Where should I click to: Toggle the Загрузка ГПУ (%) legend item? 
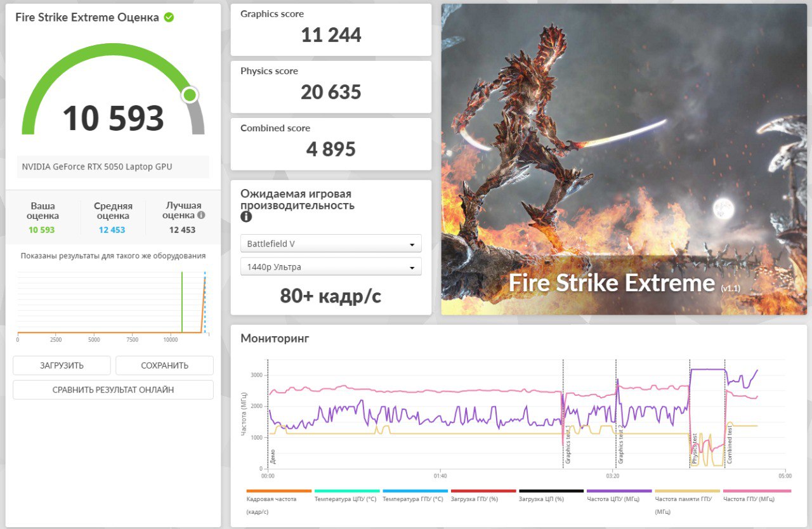click(x=483, y=495)
